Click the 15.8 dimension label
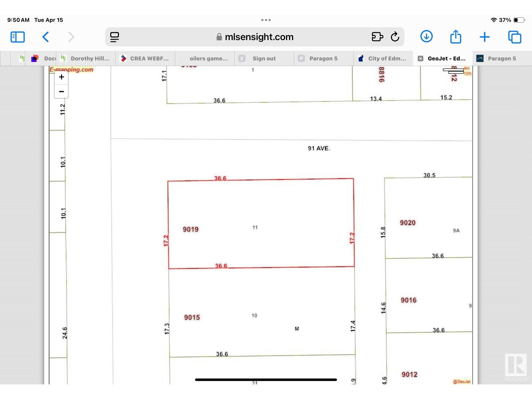This screenshot has width=532, height=399. (383, 232)
